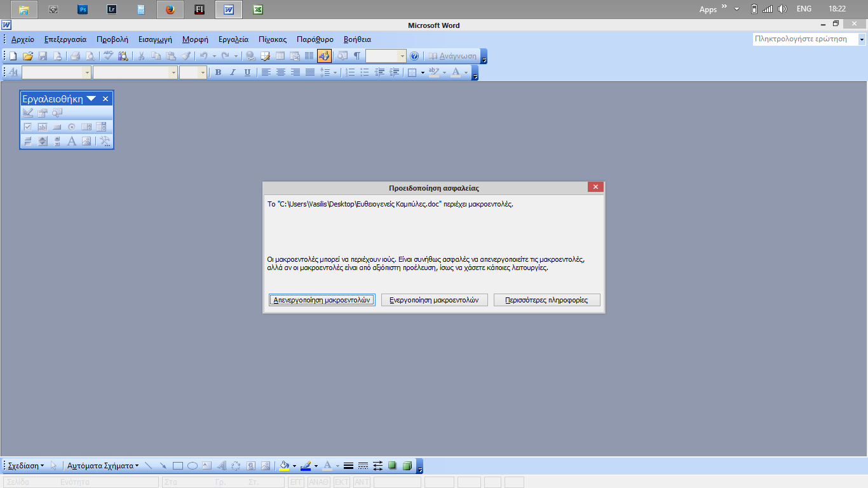Screen dimensions: 868x488
Task: Toggle numbered list formatting
Action: tap(350, 72)
